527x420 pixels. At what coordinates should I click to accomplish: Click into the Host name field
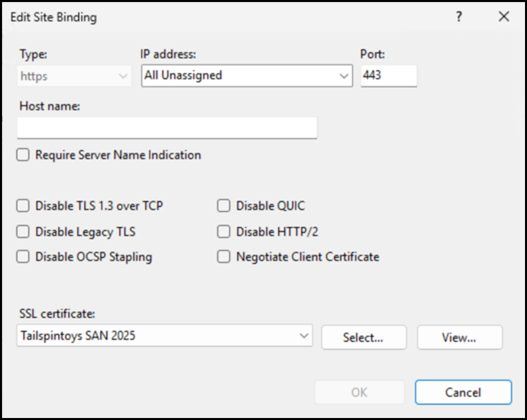(167, 127)
